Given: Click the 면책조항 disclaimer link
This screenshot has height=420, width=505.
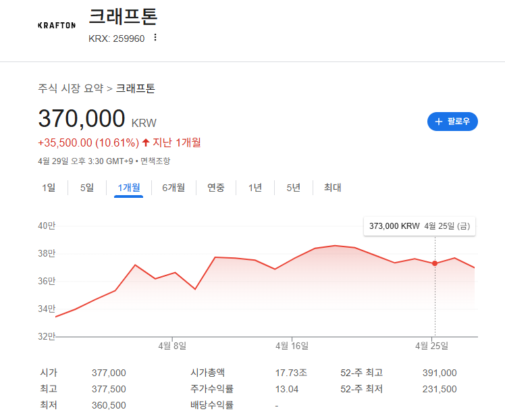Looking at the screenshot, I should point(155,161).
